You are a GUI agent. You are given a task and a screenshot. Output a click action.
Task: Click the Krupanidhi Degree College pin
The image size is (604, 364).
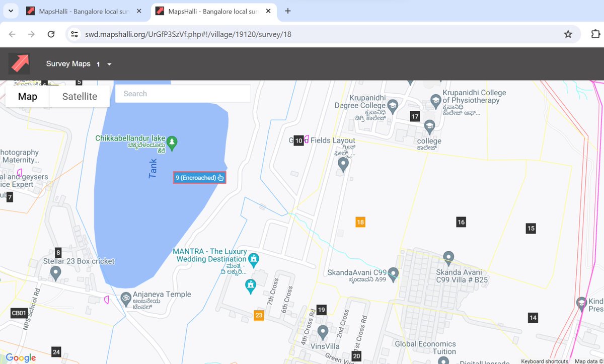tap(393, 105)
